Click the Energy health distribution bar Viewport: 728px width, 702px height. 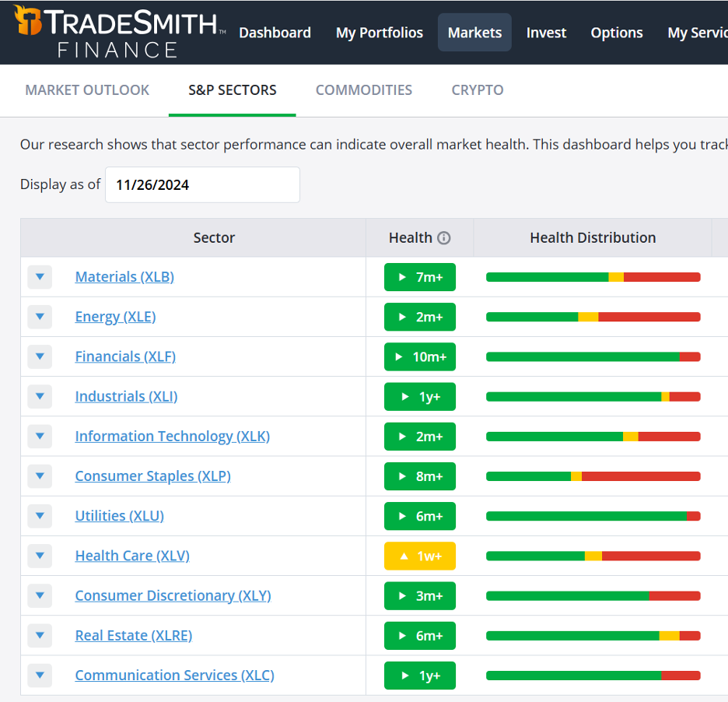(593, 317)
